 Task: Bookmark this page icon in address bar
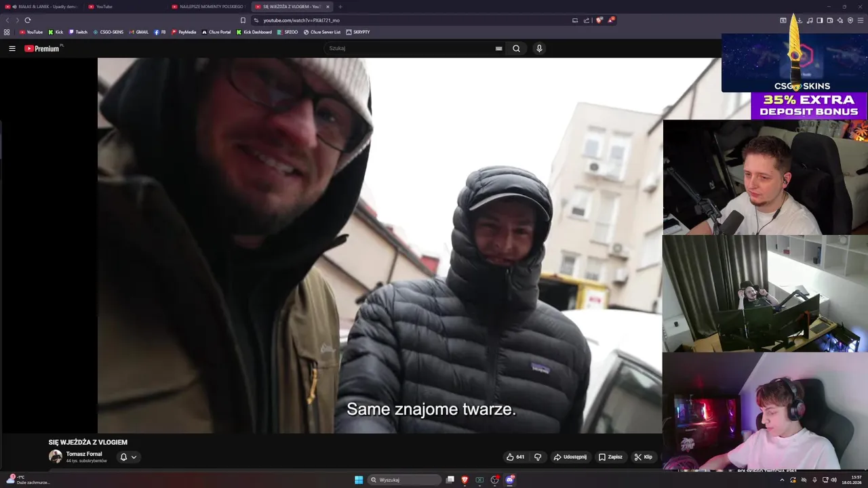point(243,20)
